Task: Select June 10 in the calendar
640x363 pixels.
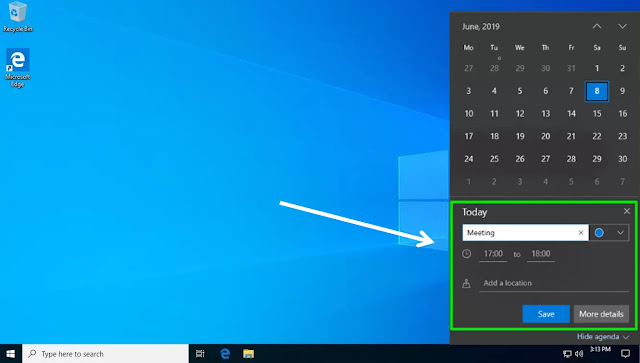Action: click(469, 114)
